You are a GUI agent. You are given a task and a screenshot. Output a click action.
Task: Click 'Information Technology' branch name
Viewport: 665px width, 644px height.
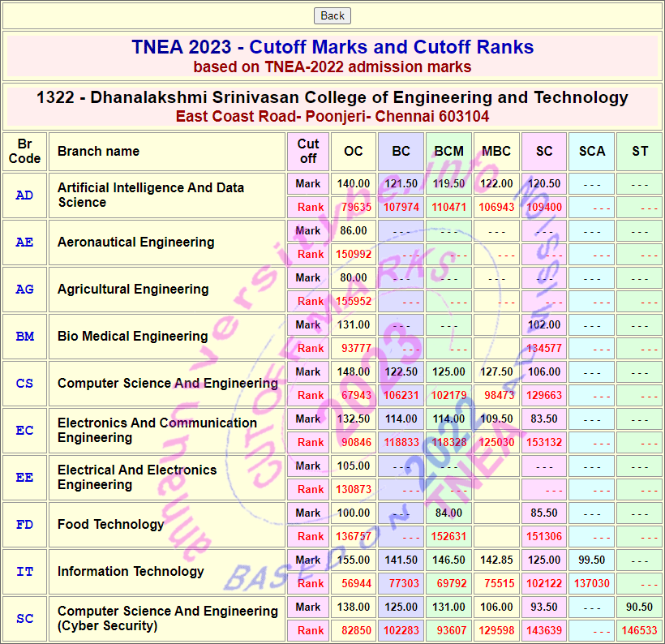pos(131,572)
